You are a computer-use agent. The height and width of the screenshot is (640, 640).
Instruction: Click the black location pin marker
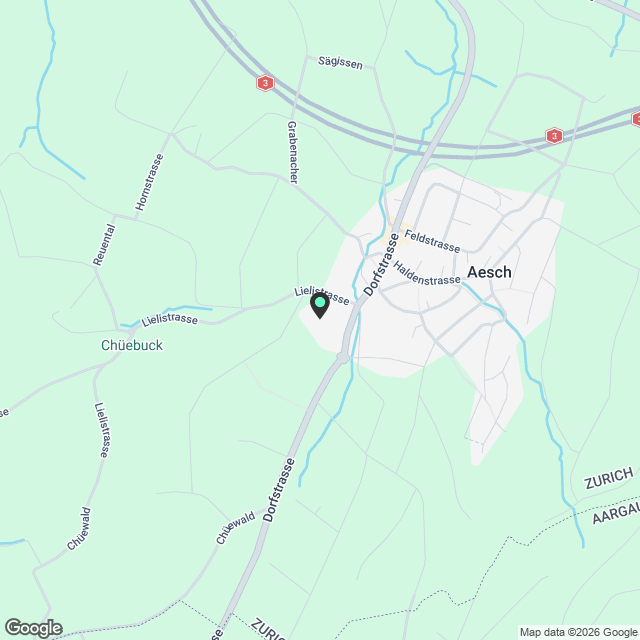(320, 305)
